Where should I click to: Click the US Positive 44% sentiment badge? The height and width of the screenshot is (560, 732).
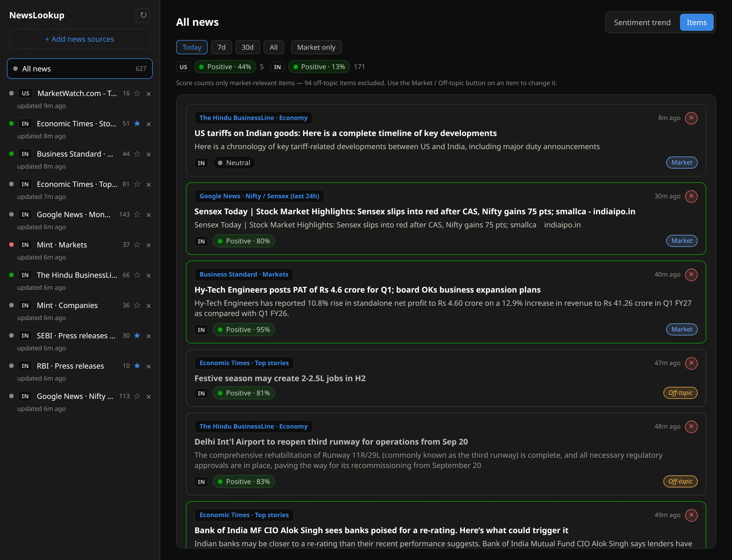[225, 67]
